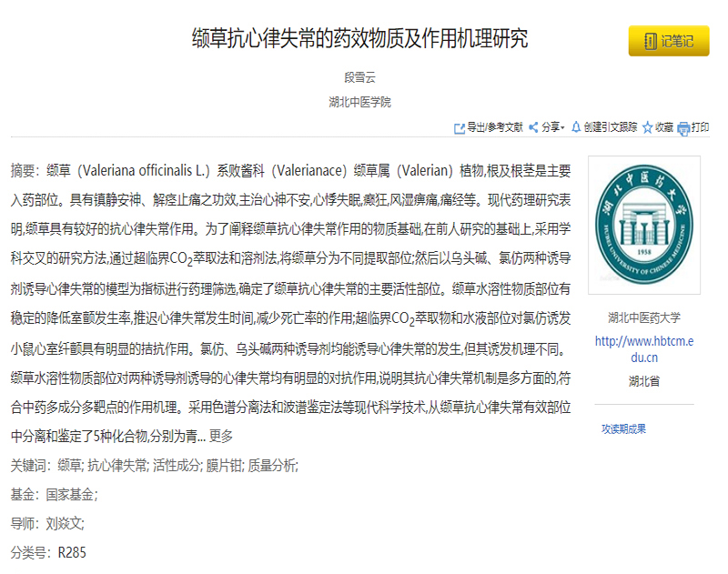The height and width of the screenshot is (574, 728).
Task: Click keyword 活性成分
Action: (x=177, y=466)
